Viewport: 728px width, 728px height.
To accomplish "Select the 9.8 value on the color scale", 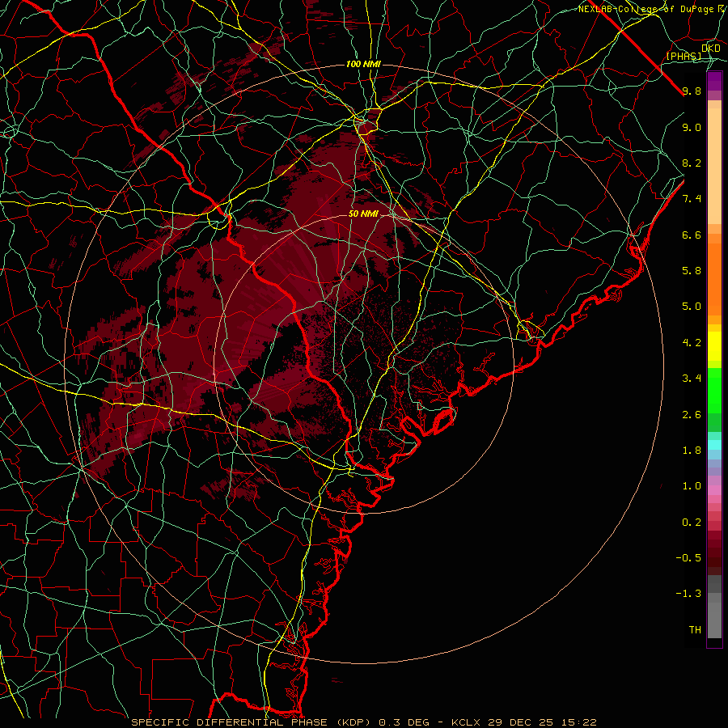I will point(692,91).
